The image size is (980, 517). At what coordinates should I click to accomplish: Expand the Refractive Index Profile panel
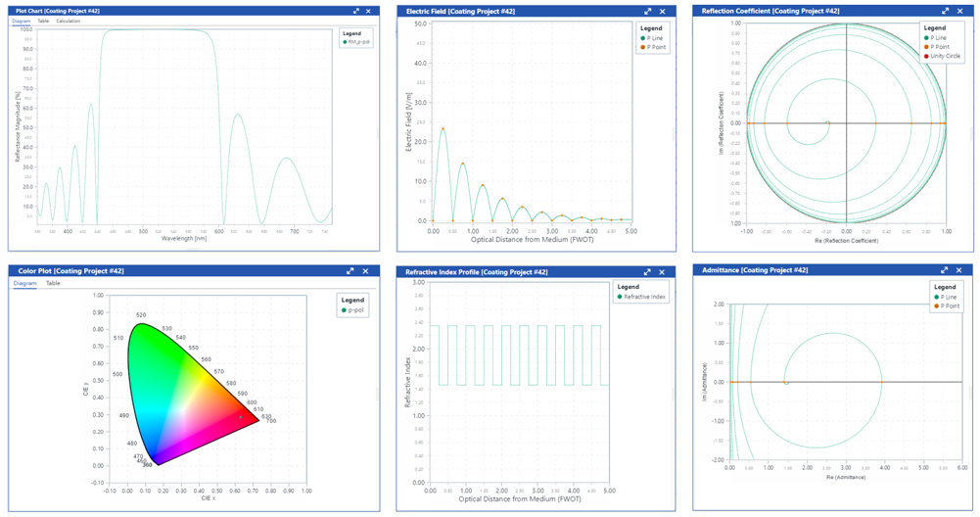pyautogui.click(x=647, y=271)
